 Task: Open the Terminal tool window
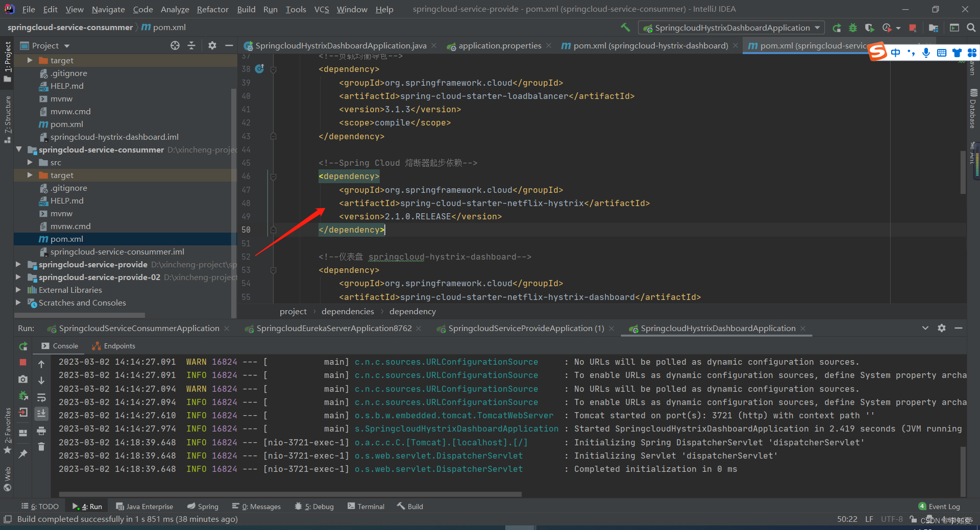pos(366,506)
